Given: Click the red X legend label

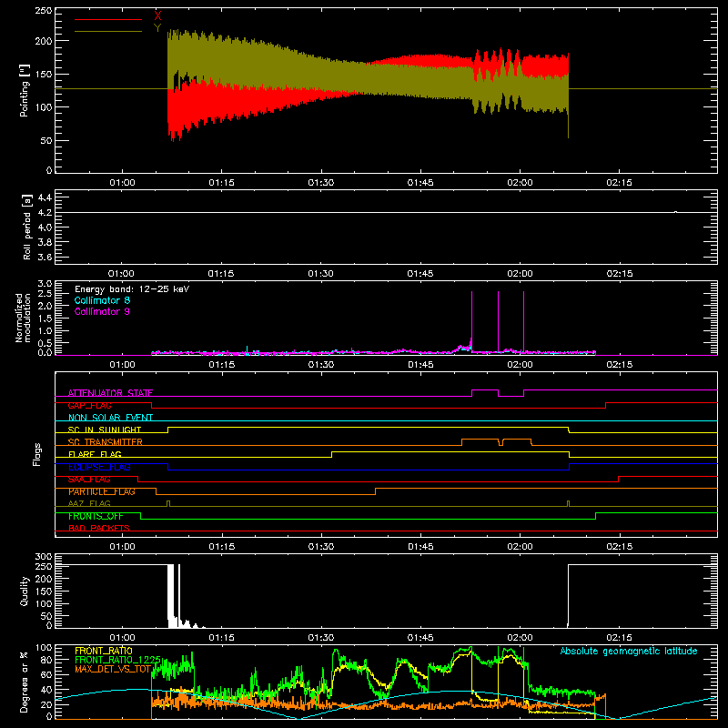Looking at the screenshot, I should [x=157, y=16].
